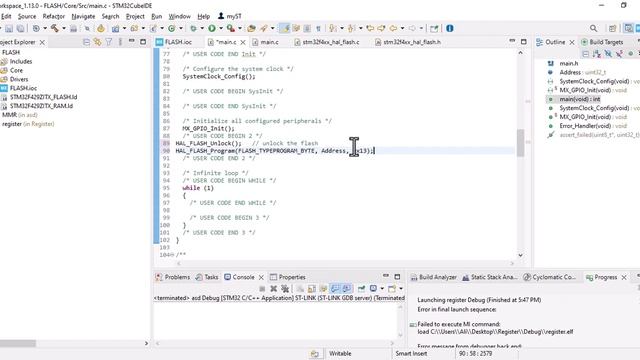The width and height of the screenshot is (640, 360).
Task: Toggle hide fields in Outline toolbar
Action: pos(608,54)
